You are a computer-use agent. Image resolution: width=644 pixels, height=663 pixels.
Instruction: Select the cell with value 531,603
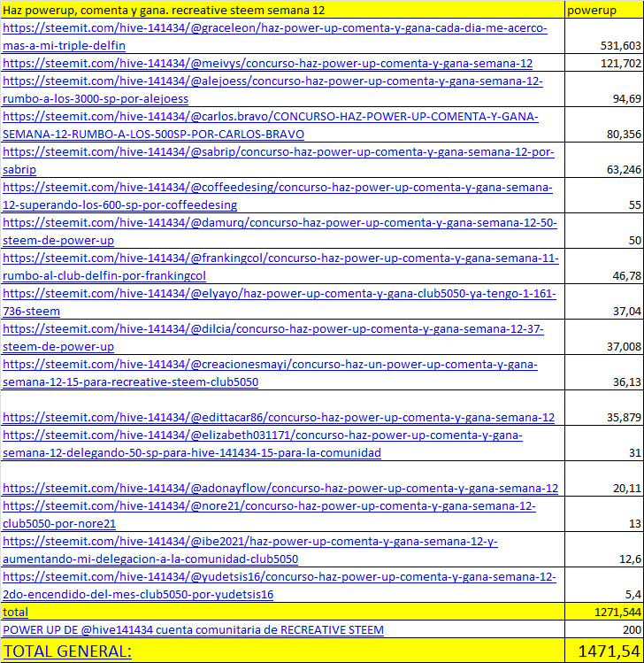pos(604,36)
